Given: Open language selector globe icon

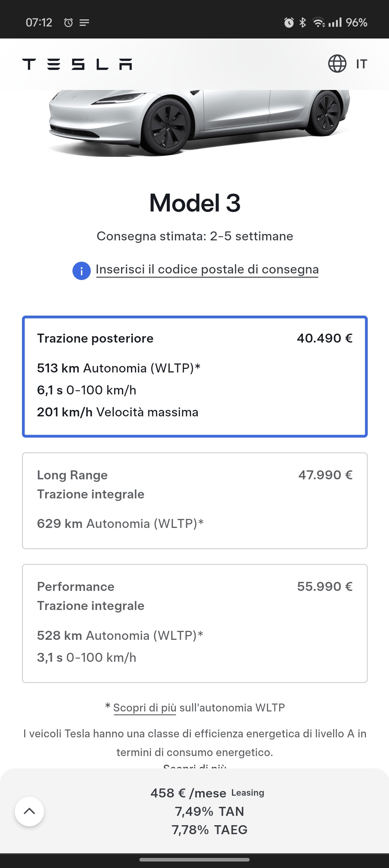Looking at the screenshot, I should click(337, 64).
